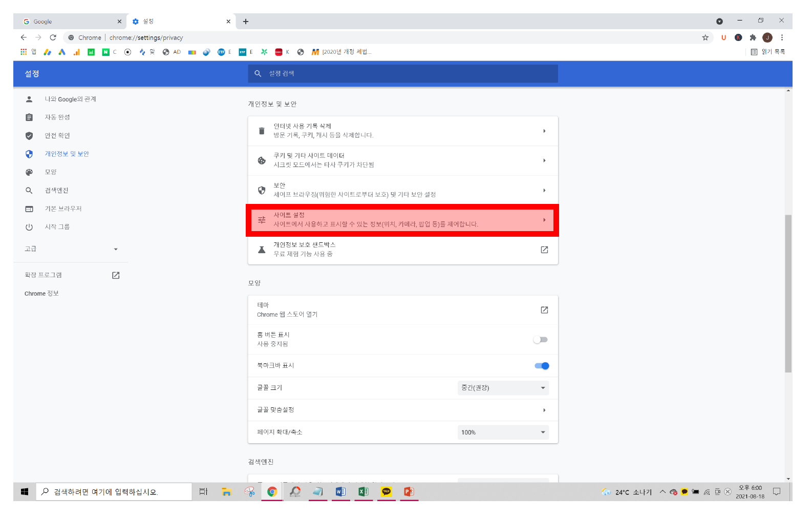Open the green N bookmark
The image size is (812, 517).
(105, 52)
